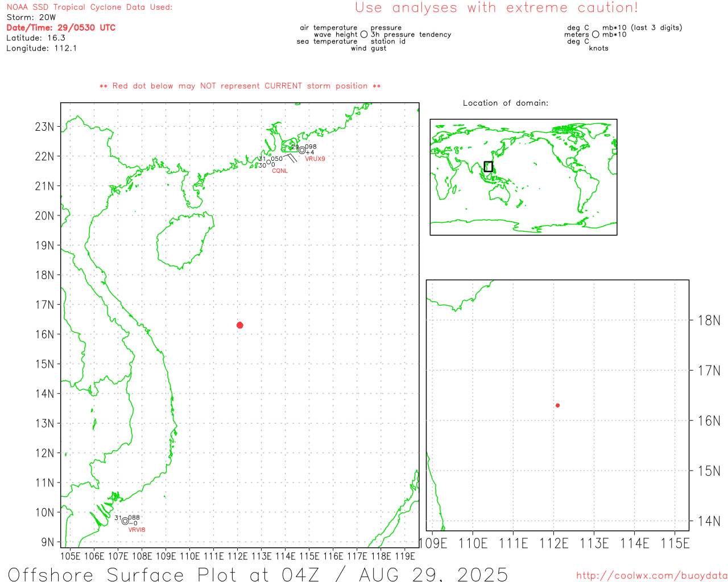
Task: Click the 112E label on main map axis
Action: tap(238, 556)
